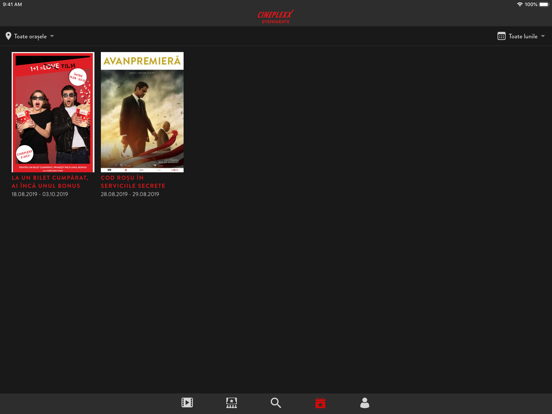The width and height of the screenshot is (552, 414).
Task: Open the Avanpremieră movie poster
Action: [x=142, y=112]
